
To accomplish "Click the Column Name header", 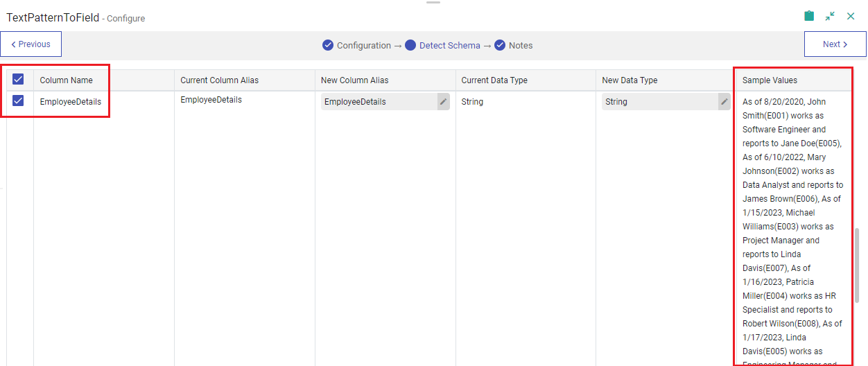I will click(x=66, y=80).
